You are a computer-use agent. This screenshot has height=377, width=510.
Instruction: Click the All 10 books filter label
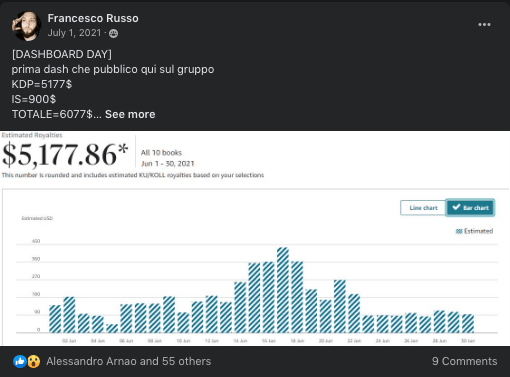point(161,153)
